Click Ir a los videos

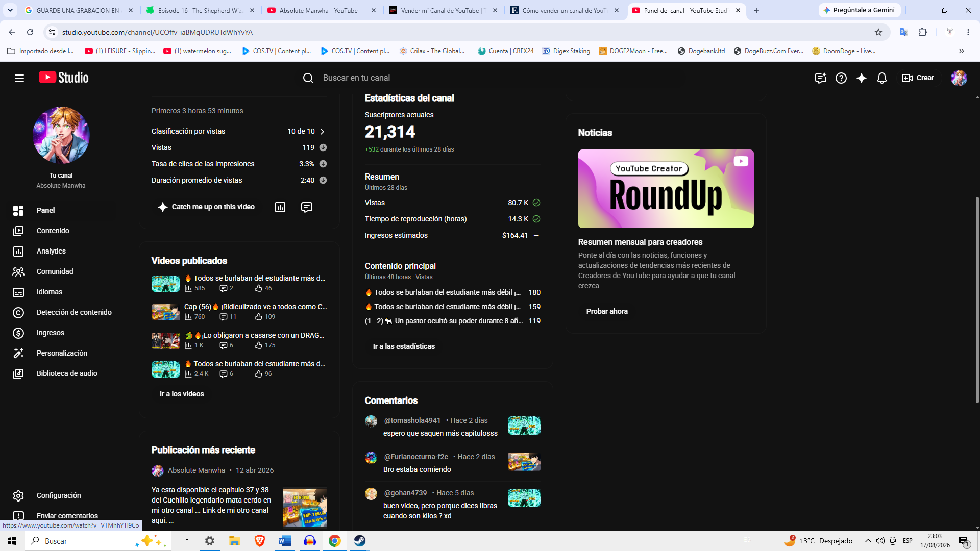[182, 394]
